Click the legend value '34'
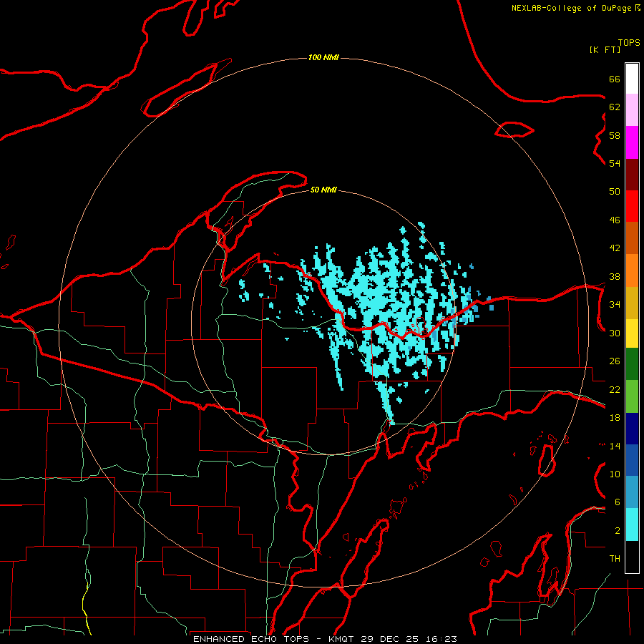This screenshot has width=644, height=644. pos(615,305)
